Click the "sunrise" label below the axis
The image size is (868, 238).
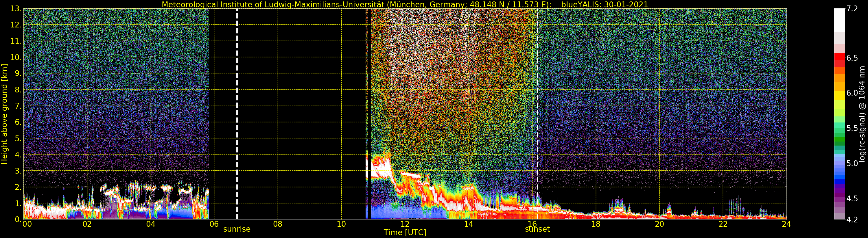pos(237,229)
